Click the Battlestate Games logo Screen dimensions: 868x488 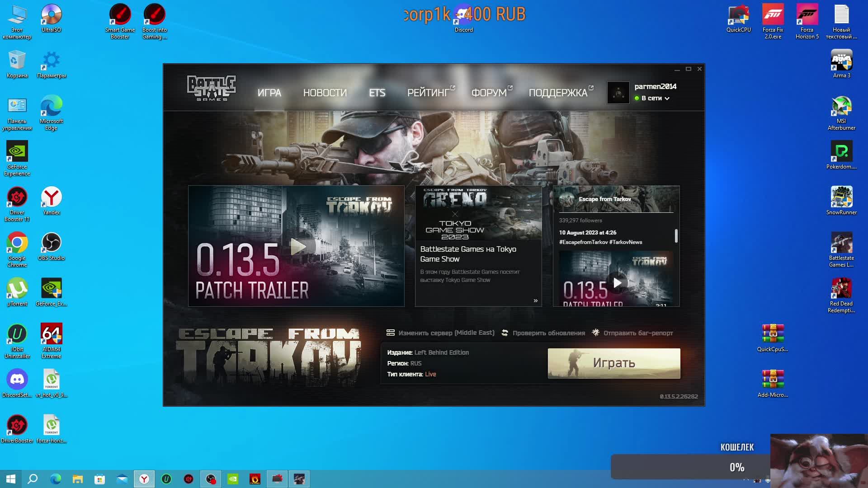[211, 88]
